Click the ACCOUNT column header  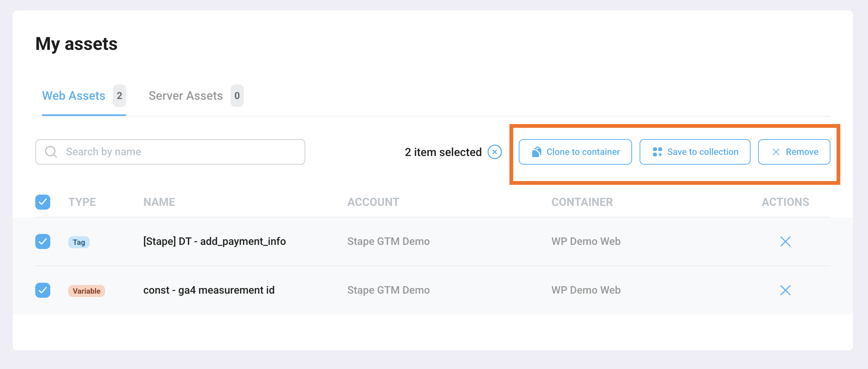[373, 202]
